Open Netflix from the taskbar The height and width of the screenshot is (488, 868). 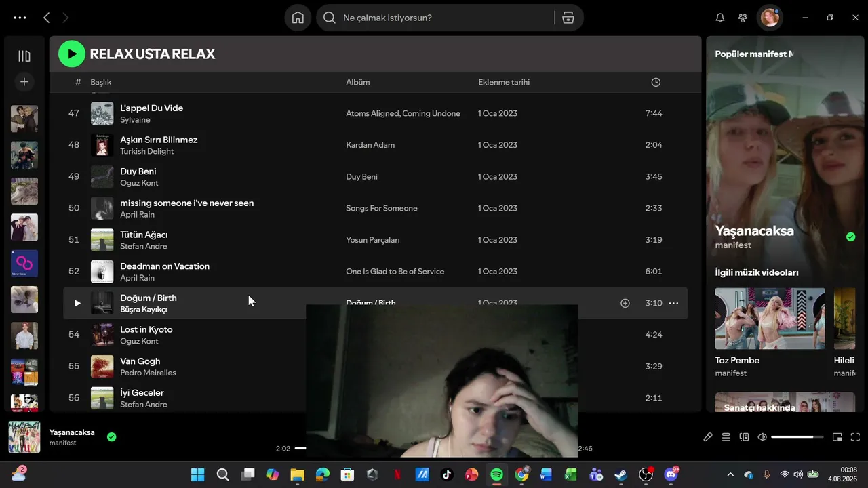point(397,474)
